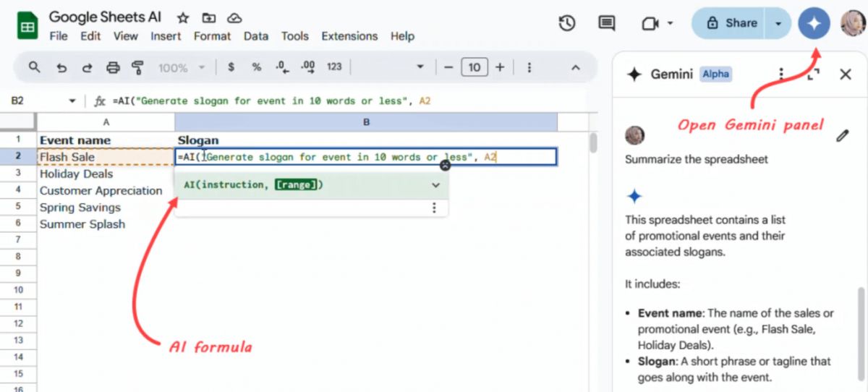Click the redo arrow

tap(87, 67)
